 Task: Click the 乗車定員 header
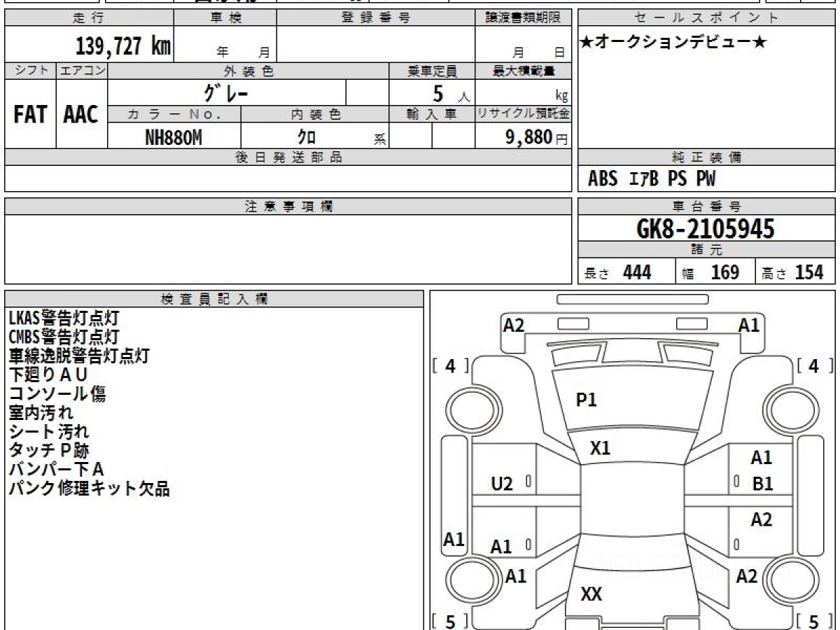[432, 71]
